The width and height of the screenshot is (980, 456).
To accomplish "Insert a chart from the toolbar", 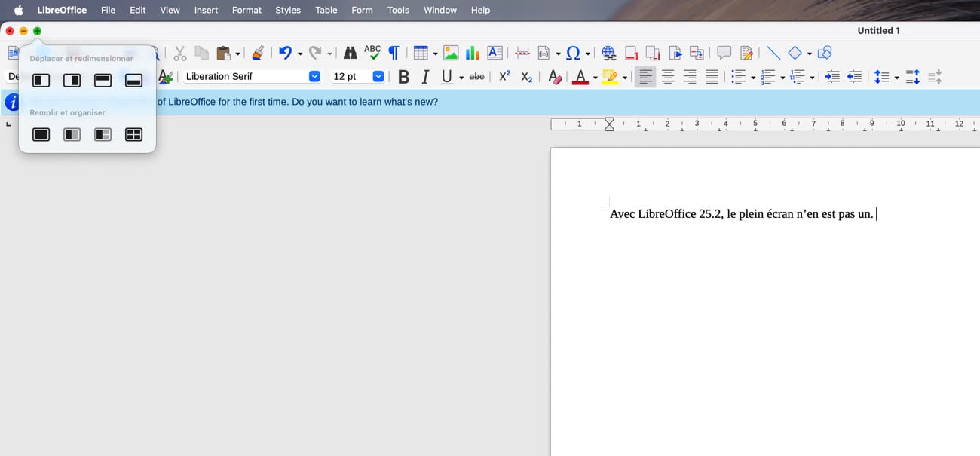I will tap(473, 53).
